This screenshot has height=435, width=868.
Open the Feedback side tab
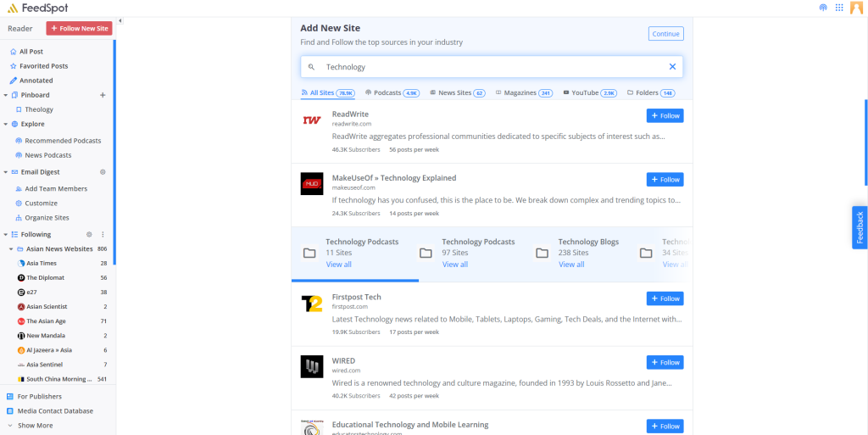860,227
